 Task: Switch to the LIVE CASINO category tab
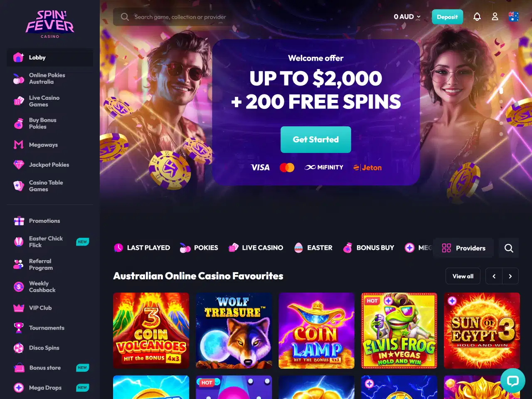pos(256,248)
